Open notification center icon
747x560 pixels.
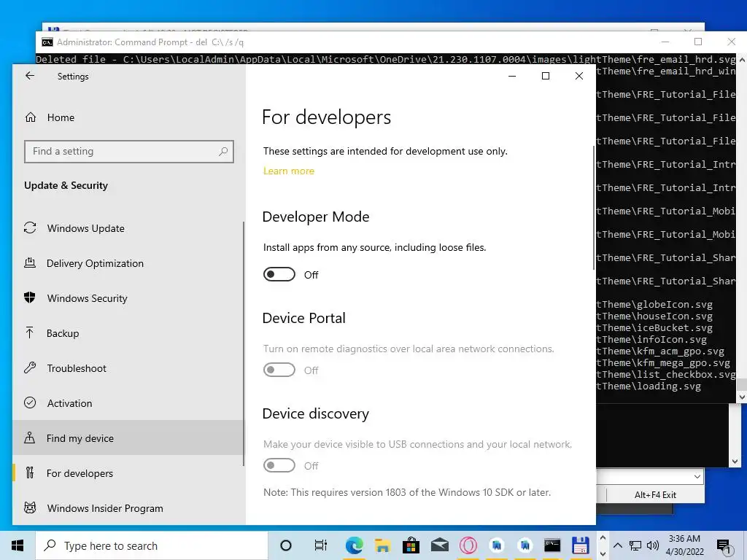tap(724, 545)
